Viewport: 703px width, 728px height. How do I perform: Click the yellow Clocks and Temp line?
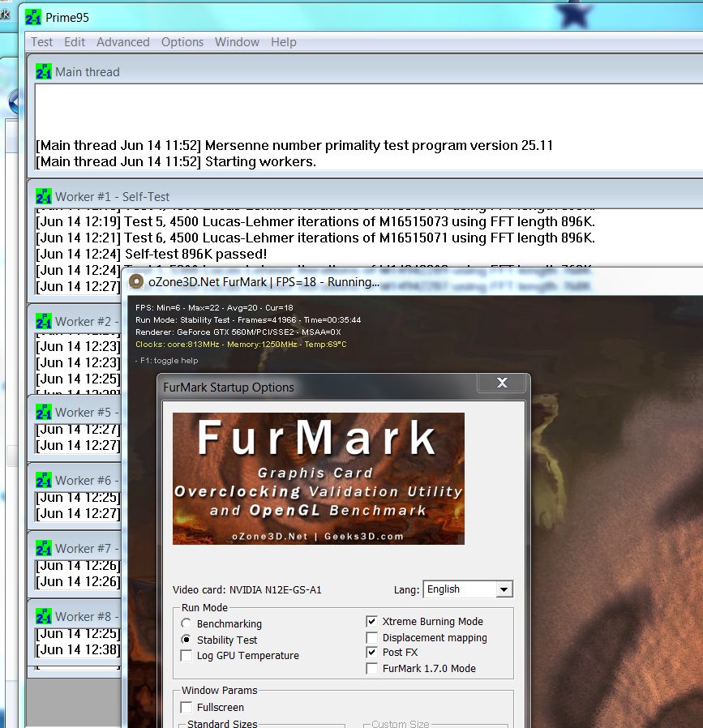(x=241, y=344)
